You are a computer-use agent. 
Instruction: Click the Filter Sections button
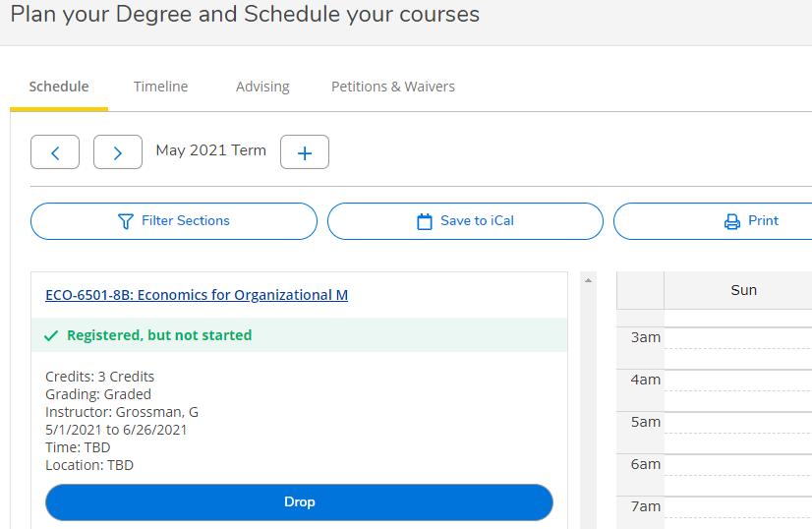coord(174,221)
